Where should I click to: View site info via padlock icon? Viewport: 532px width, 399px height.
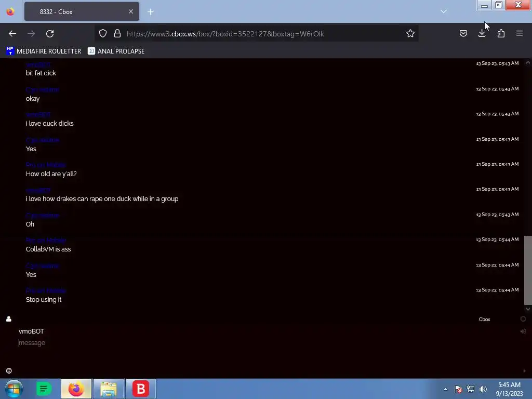(x=117, y=33)
